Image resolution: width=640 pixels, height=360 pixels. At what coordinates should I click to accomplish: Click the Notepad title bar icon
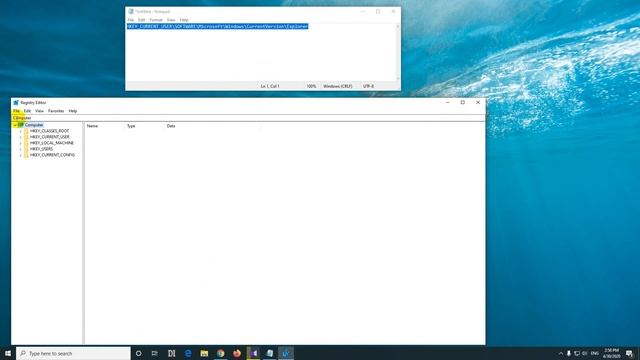(131, 11)
